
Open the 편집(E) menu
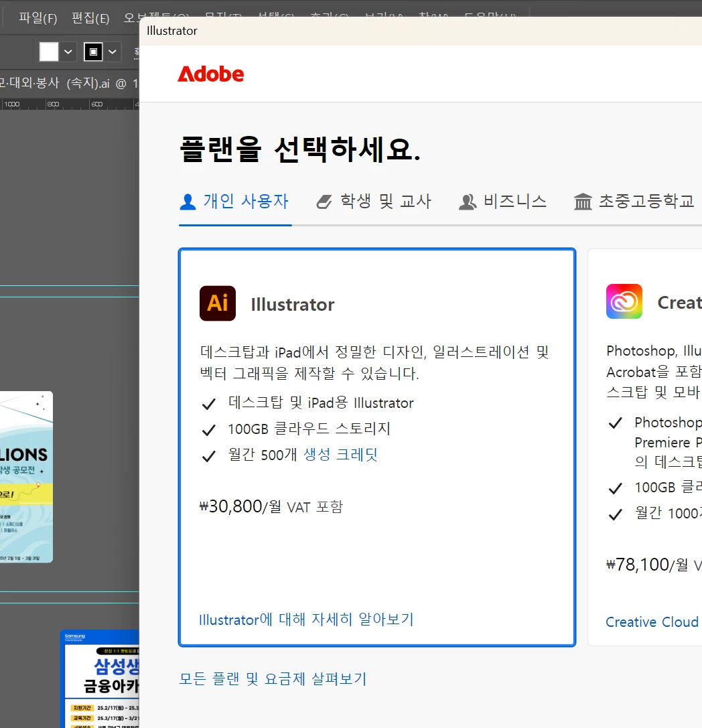tap(90, 18)
